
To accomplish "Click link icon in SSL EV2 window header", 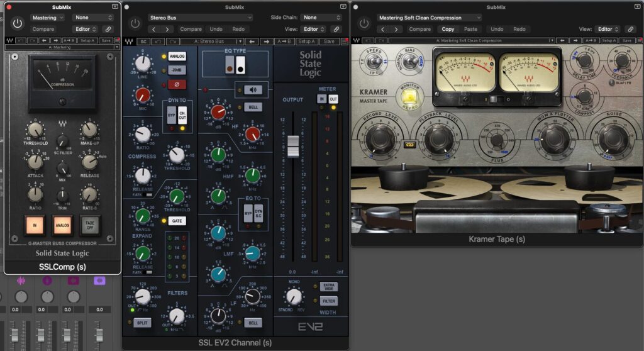I will pyautogui.click(x=336, y=29).
